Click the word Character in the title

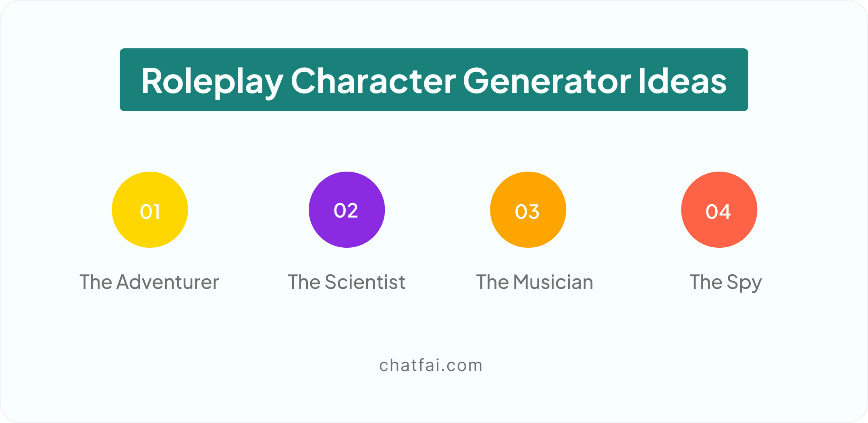coord(373,81)
